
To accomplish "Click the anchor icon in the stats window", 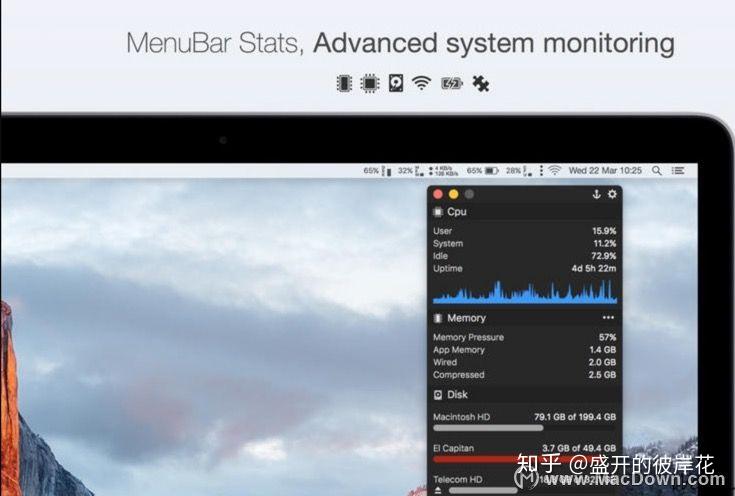I will (x=596, y=194).
